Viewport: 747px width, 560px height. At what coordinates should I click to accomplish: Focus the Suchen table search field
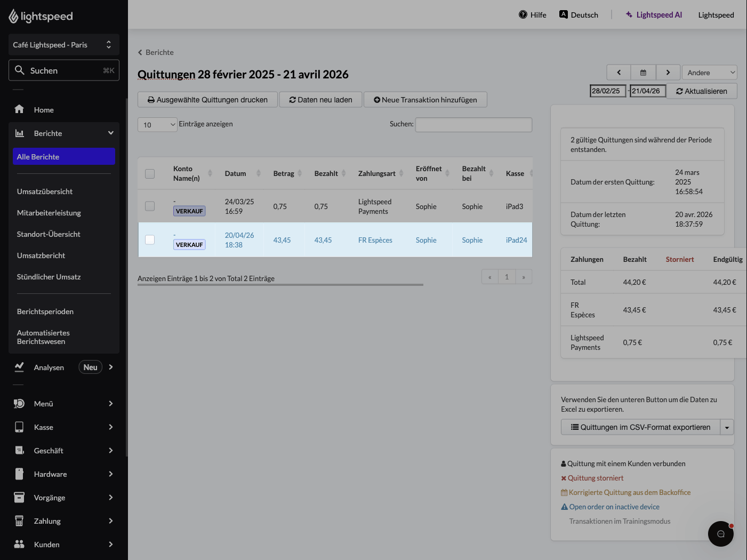[473, 125]
